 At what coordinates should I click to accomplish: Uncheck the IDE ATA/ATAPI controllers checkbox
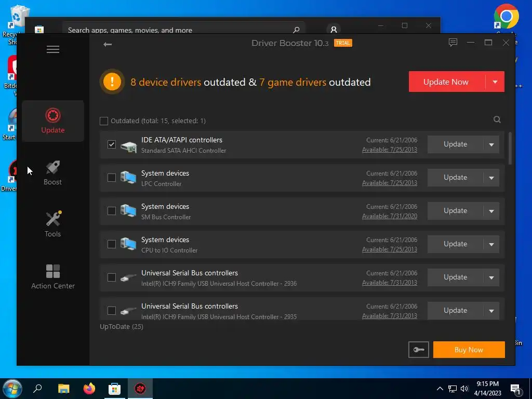point(112,144)
